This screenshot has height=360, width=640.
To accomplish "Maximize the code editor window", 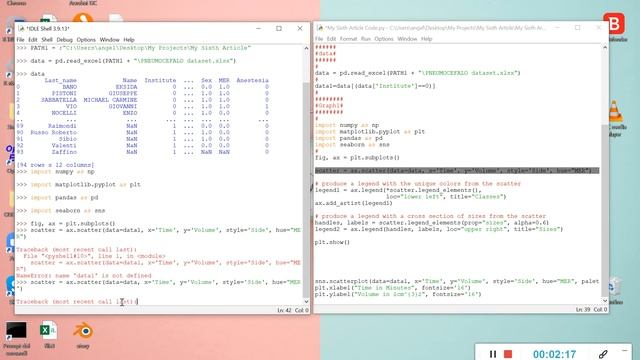I will tap(578, 27).
